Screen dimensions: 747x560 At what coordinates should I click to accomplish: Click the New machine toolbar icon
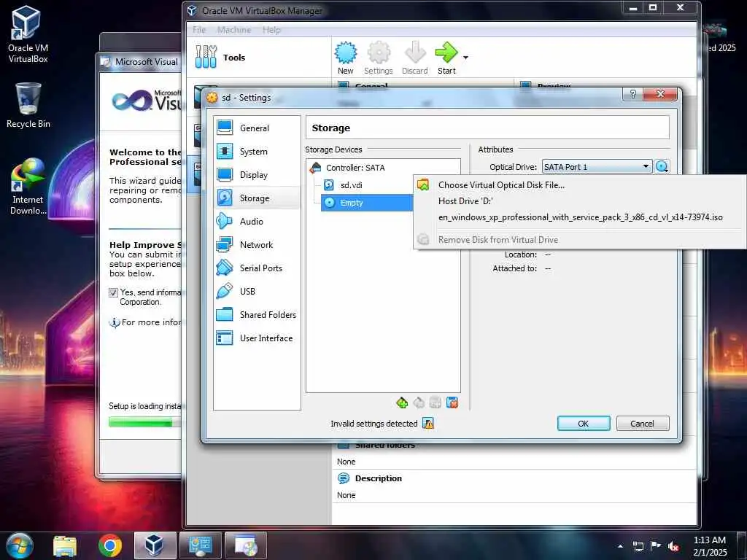click(x=345, y=58)
